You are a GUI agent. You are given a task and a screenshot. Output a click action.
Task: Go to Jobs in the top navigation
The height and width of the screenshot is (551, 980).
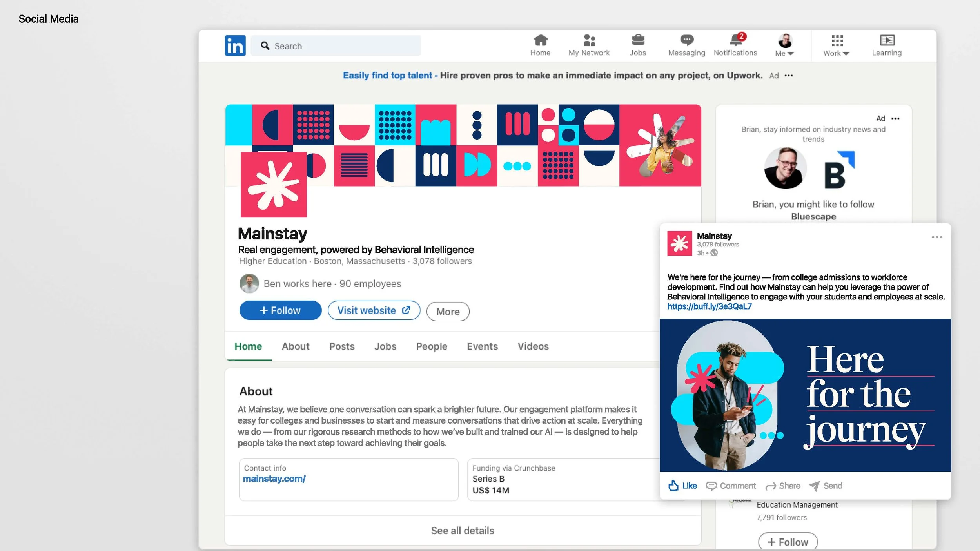click(x=638, y=45)
